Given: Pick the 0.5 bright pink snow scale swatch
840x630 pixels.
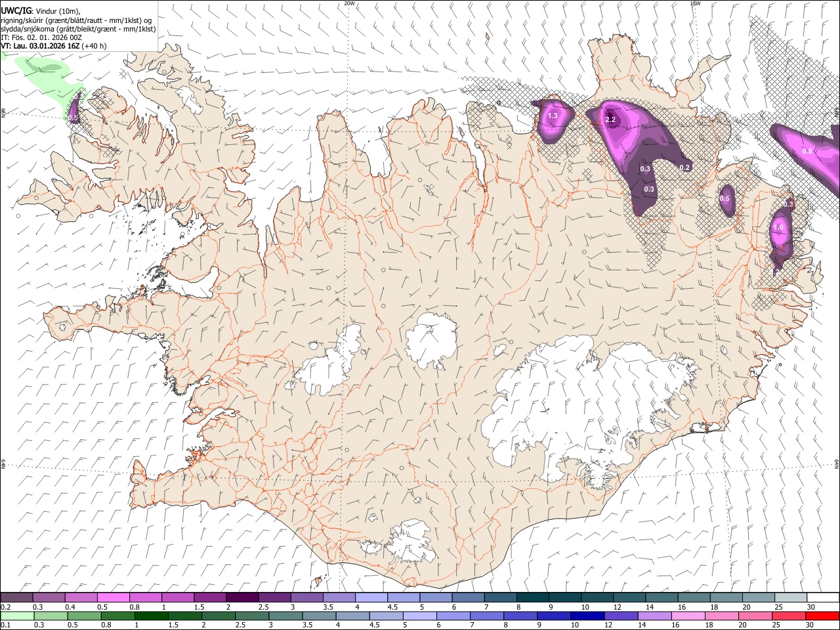Looking at the screenshot, I should [x=113, y=597].
